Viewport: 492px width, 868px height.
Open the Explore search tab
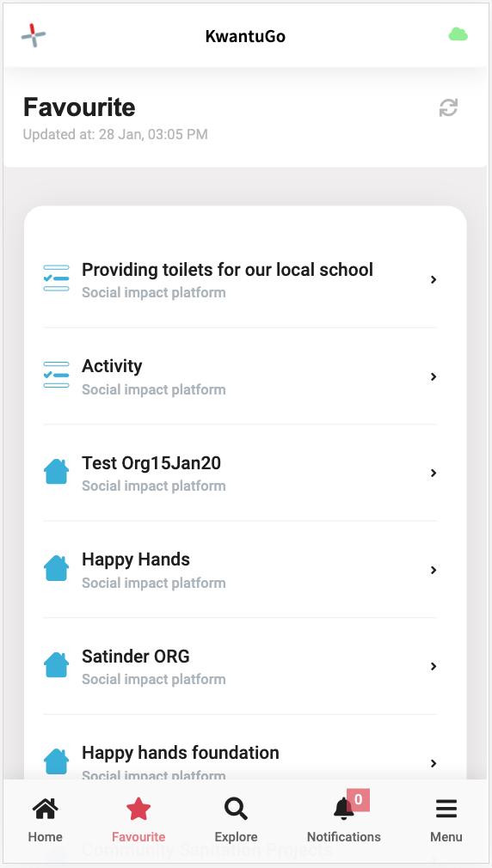coord(236,817)
